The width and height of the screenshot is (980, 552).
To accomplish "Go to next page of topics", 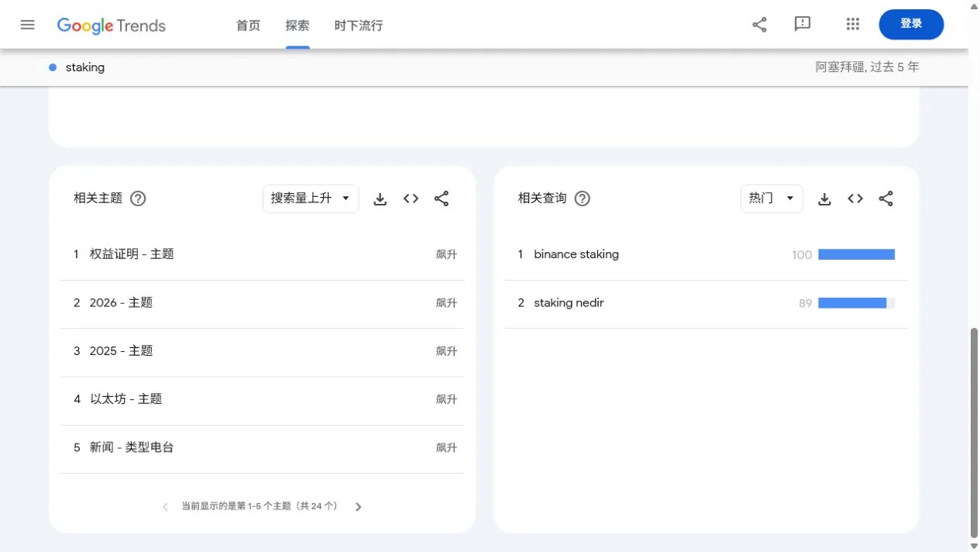I will pos(358,507).
